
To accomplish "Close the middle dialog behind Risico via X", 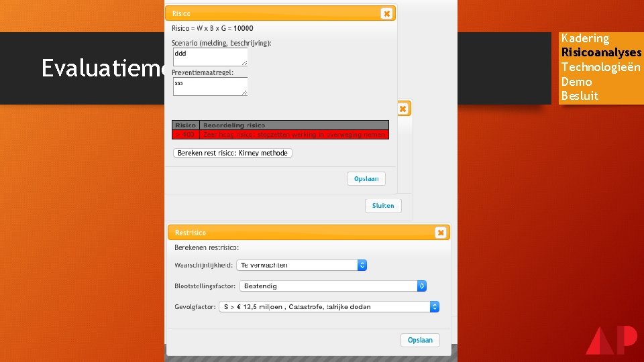I will click(x=403, y=109).
